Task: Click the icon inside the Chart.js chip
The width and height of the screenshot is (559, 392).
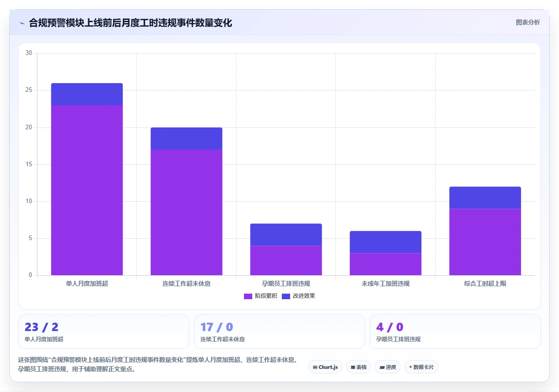Action: click(315, 368)
